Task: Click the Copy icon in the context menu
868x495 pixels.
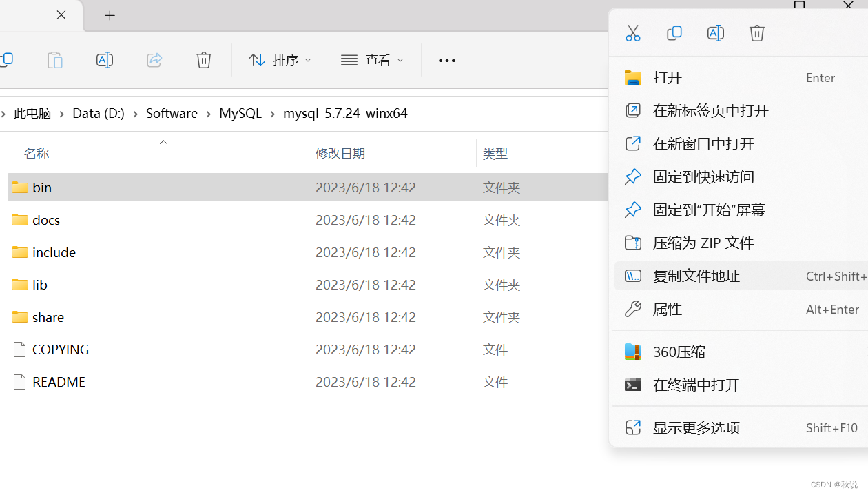Action: 674,32
